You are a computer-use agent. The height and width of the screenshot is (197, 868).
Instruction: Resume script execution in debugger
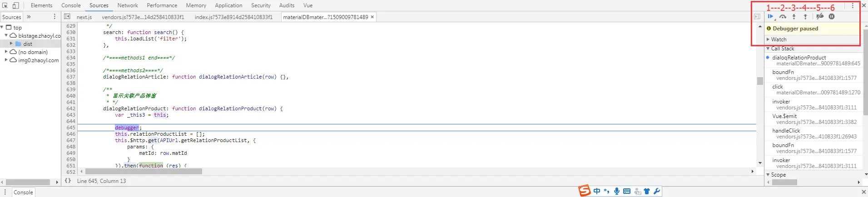coord(771,16)
